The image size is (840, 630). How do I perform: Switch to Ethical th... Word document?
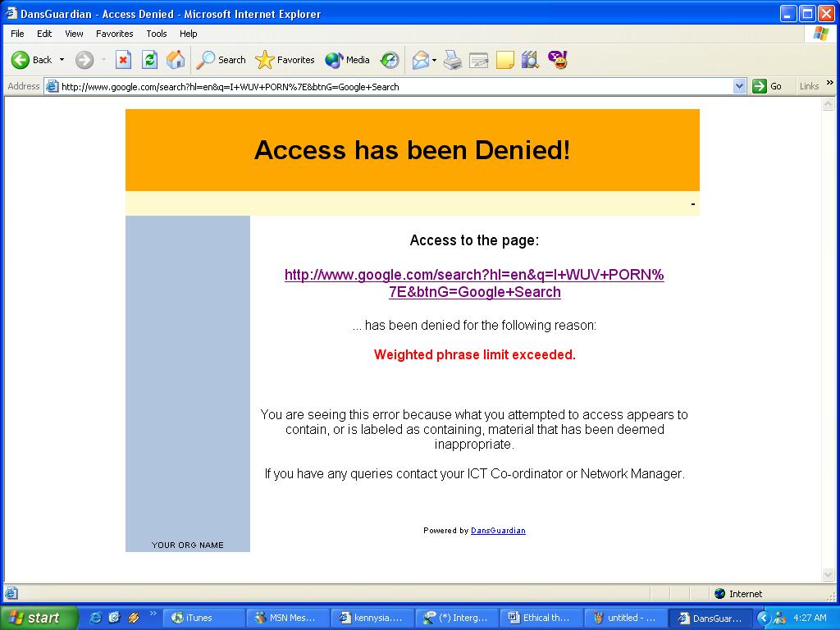pos(541,618)
